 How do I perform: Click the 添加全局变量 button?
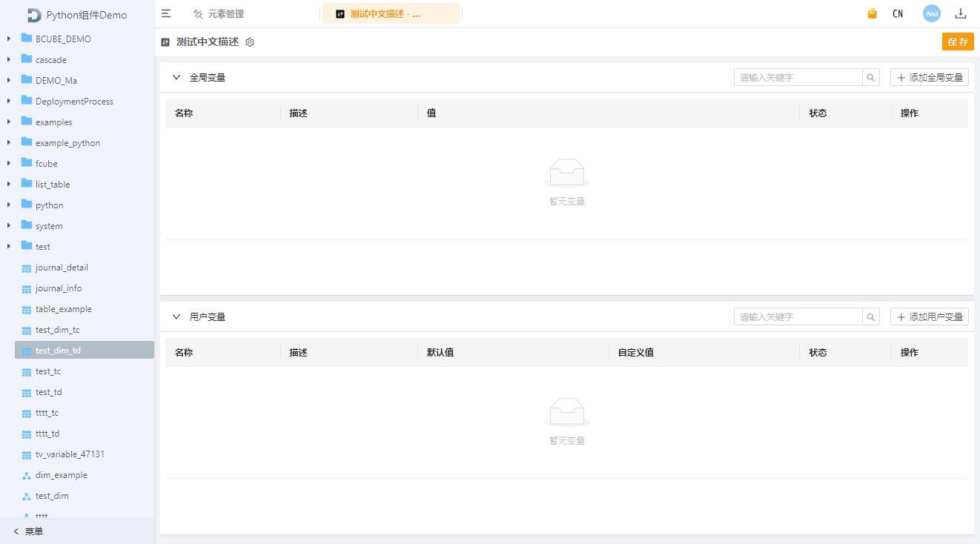click(x=929, y=77)
